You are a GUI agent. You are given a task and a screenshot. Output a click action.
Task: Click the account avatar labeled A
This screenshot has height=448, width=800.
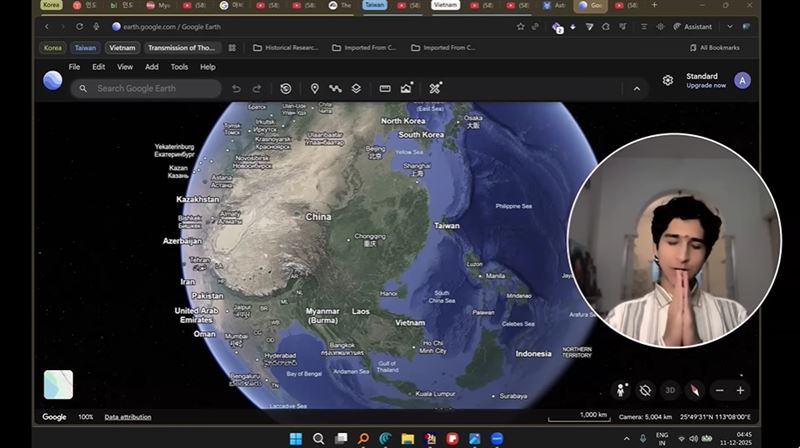click(742, 81)
